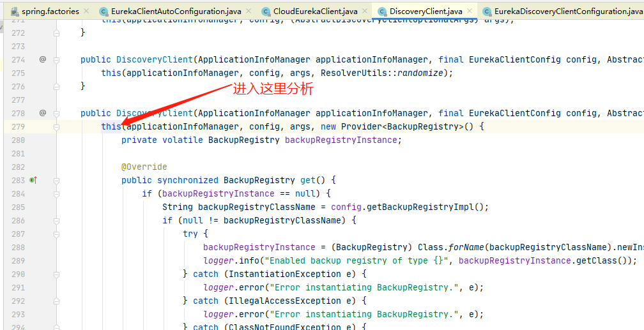Screen dimensions: 644x330
Task: Click the fold end marker at line 272
Action: [57, 33]
